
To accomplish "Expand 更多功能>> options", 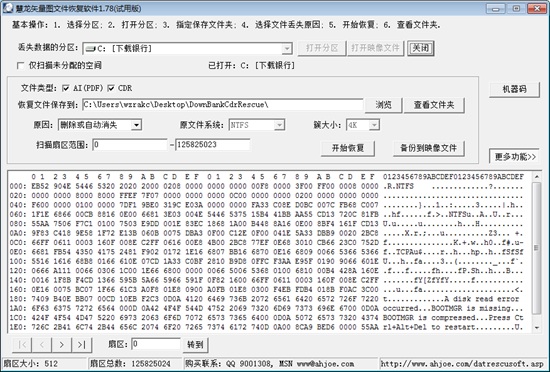I will coord(514,156).
